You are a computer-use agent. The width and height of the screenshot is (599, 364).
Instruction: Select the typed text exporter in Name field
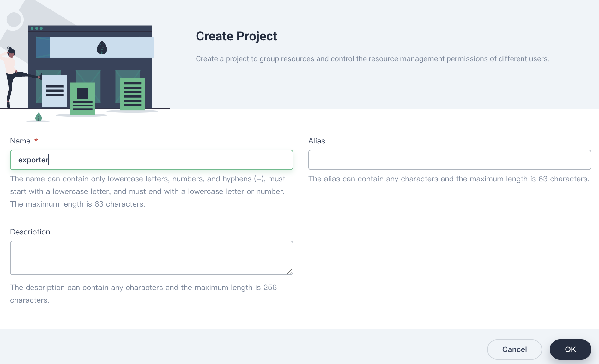pos(33,160)
